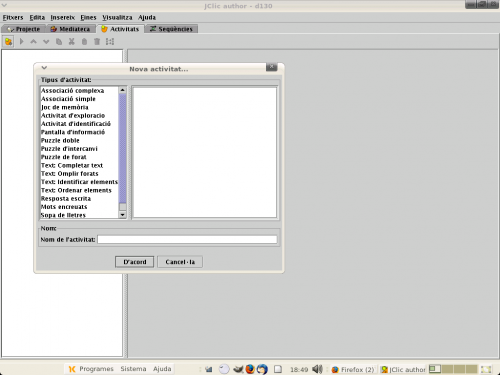Viewport: 500px width, 375px height.
Task: Click the copy activity toolbar icon
Action: tap(59, 42)
